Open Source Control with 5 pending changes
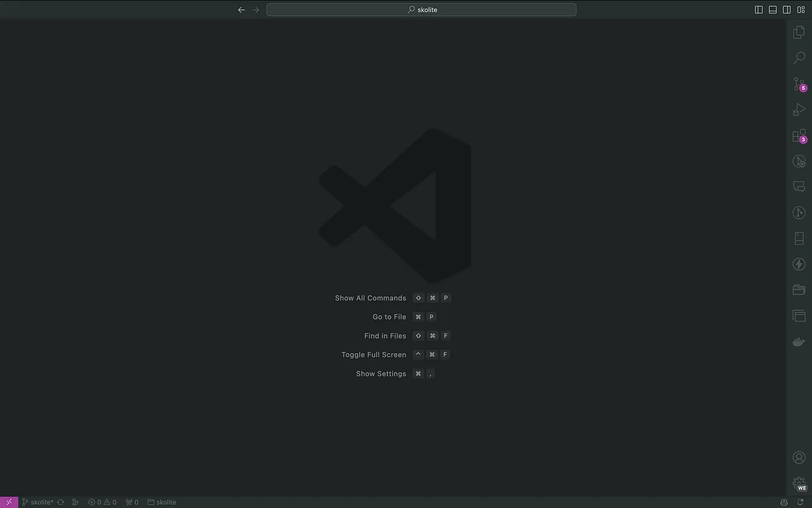Screen dimensions: 812x508 799,84
